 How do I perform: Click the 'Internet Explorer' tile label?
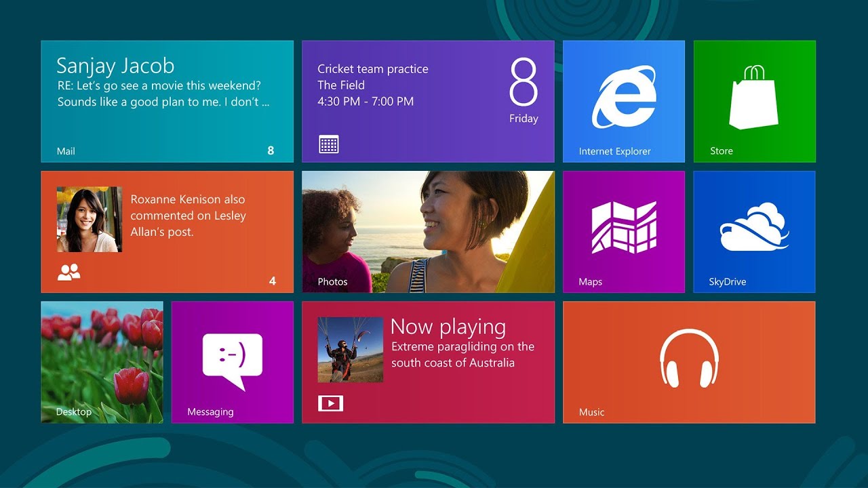coord(614,152)
